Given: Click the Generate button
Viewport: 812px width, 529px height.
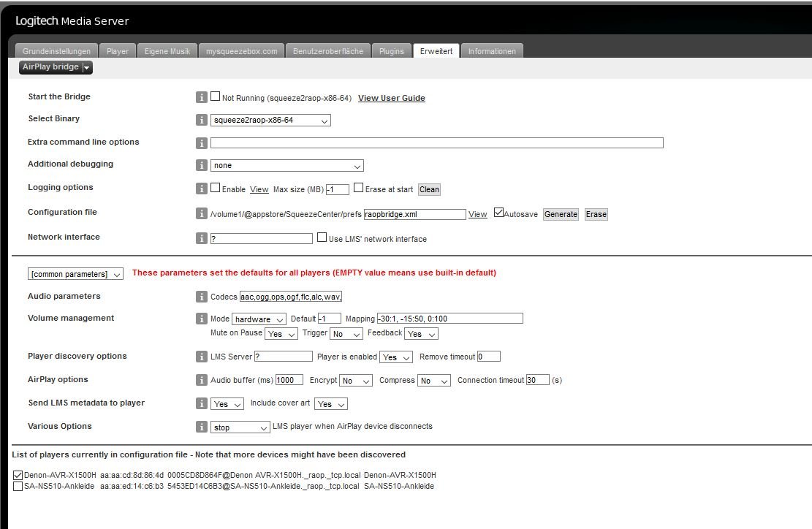Looking at the screenshot, I should pyautogui.click(x=561, y=214).
